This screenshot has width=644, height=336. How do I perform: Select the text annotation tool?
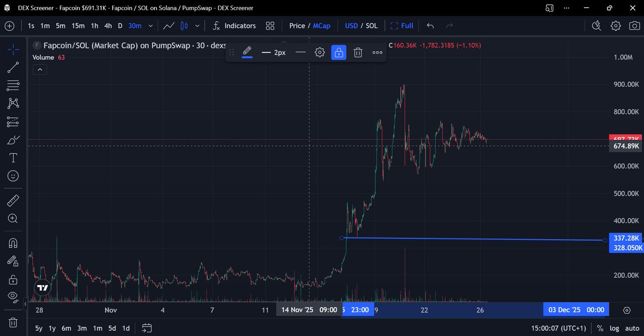coord(13,158)
